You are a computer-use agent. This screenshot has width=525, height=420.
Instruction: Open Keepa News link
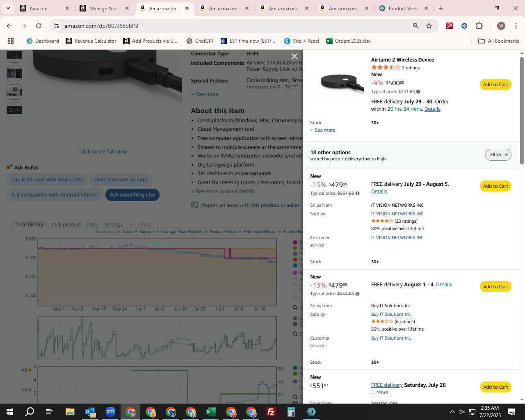pos(127,232)
